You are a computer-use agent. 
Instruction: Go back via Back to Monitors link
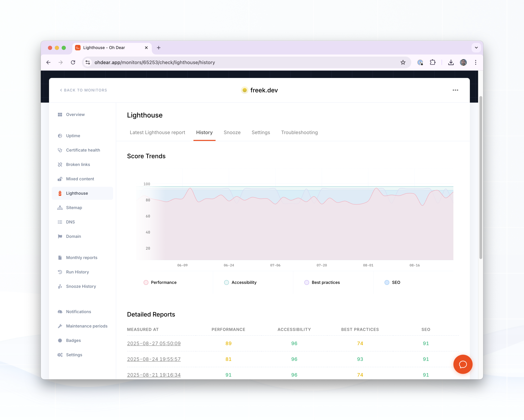click(x=83, y=90)
